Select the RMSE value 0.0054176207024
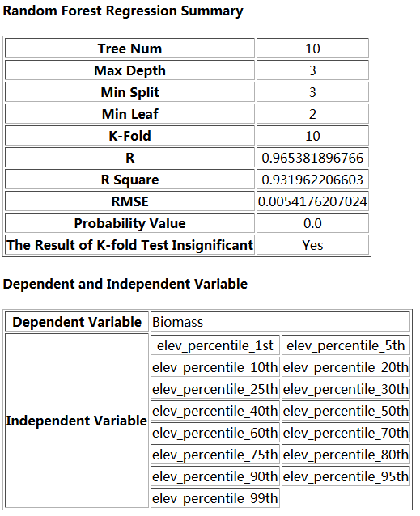Screen dimensions: 420x516 pyautogui.click(x=312, y=201)
